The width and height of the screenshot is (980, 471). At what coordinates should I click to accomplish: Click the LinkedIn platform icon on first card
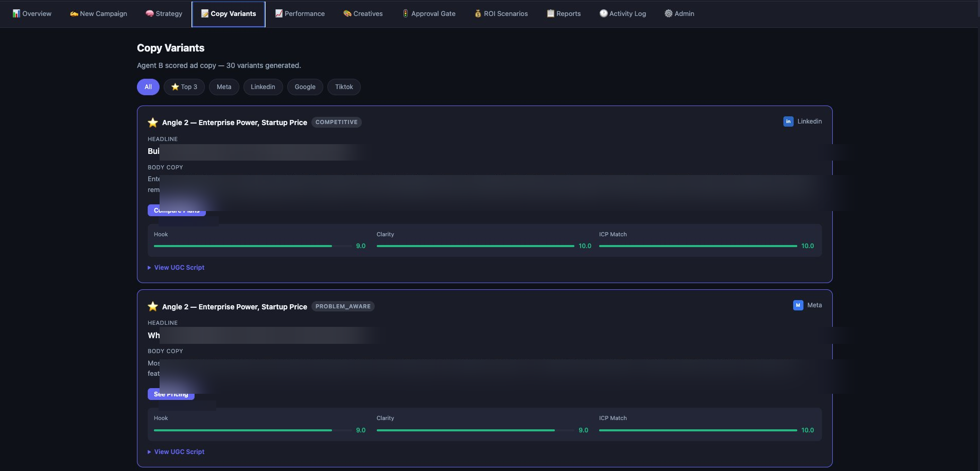click(x=788, y=121)
